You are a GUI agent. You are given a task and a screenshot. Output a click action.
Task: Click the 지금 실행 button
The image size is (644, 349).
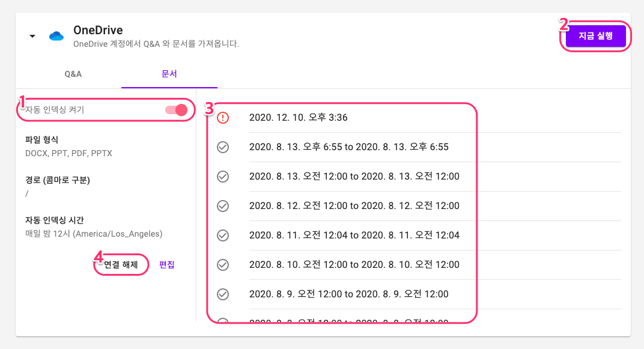coord(596,35)
